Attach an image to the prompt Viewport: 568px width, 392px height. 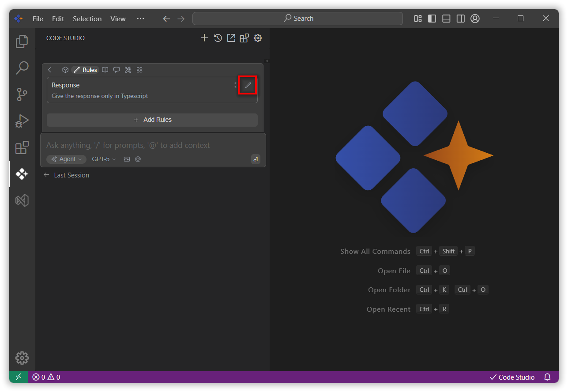[127, 159]
